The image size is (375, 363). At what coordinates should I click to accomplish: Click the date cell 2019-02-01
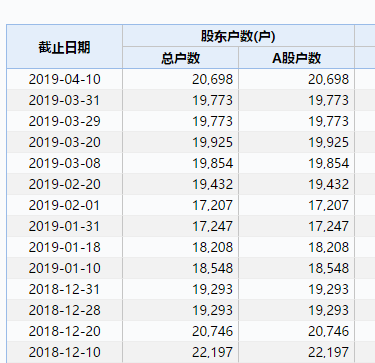64,205
